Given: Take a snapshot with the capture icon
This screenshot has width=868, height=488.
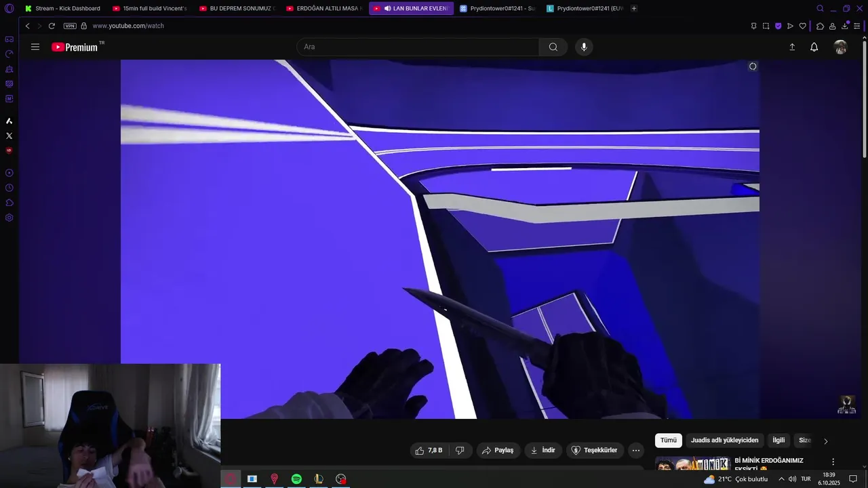Looking at the screenshot, I should pos(766,26).
